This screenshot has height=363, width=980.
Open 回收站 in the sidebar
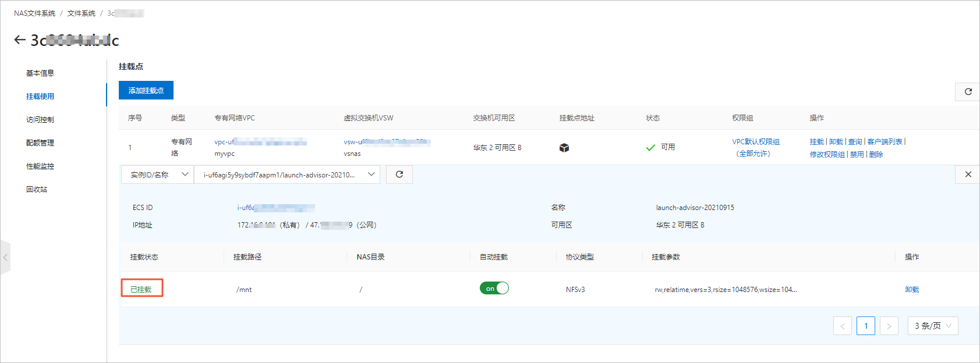point(37,190)
